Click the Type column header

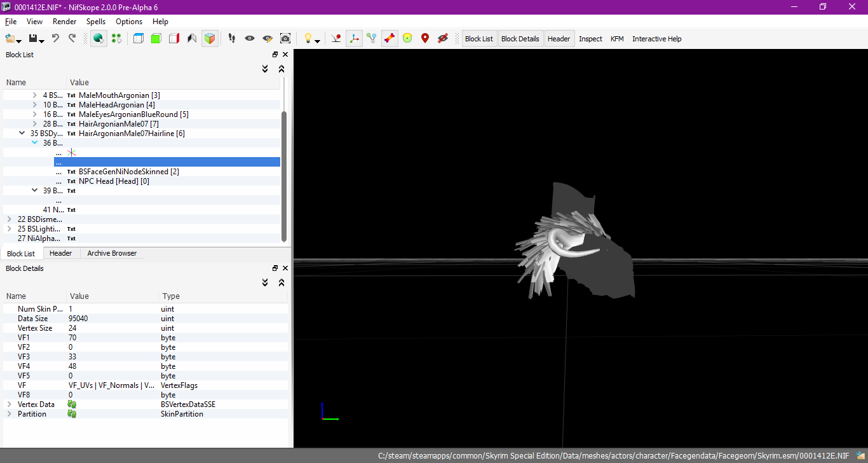pyautogui.click(x=222, y=296)
